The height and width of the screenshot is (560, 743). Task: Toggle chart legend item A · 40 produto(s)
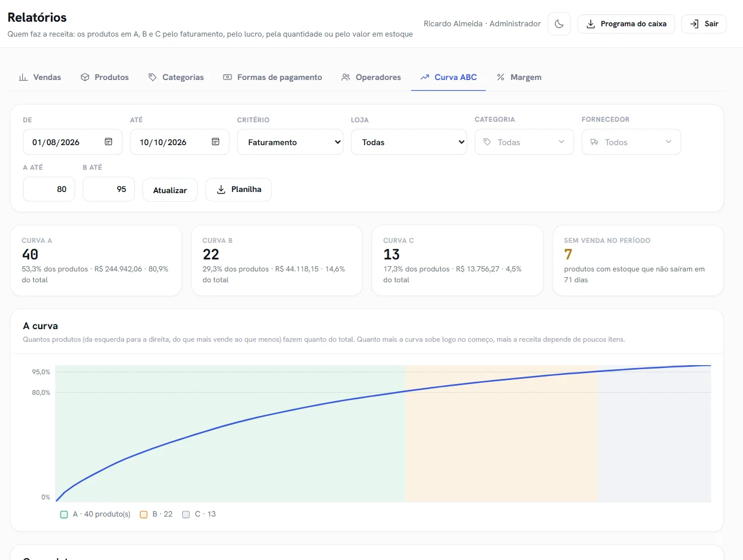point(95,514)
